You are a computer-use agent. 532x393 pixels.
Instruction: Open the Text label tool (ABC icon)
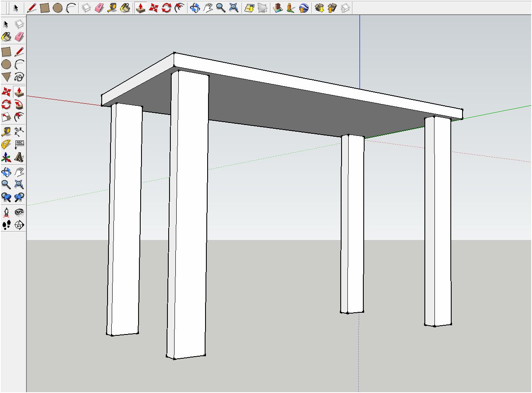[19, 145]
